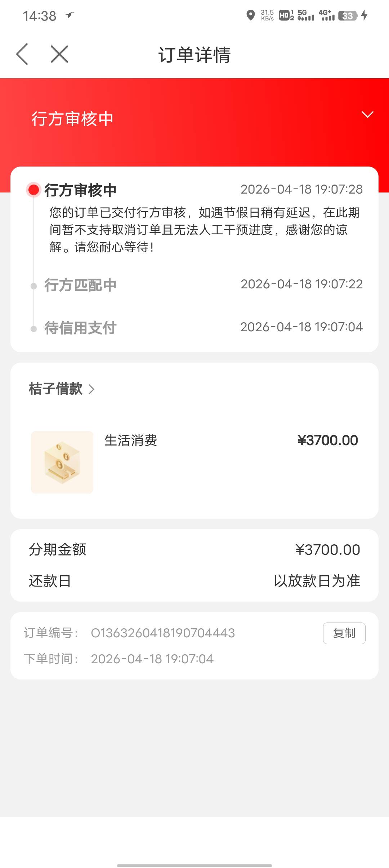Tap the battery indicator icon
The height and width of the screenshot is (868, 389).
(x=348, y=15)
